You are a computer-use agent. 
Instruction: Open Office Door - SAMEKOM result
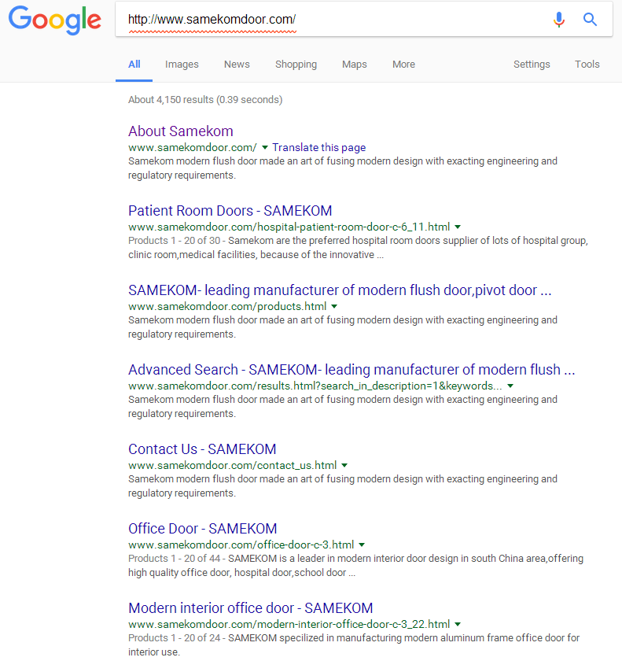[x=203, y=529]
